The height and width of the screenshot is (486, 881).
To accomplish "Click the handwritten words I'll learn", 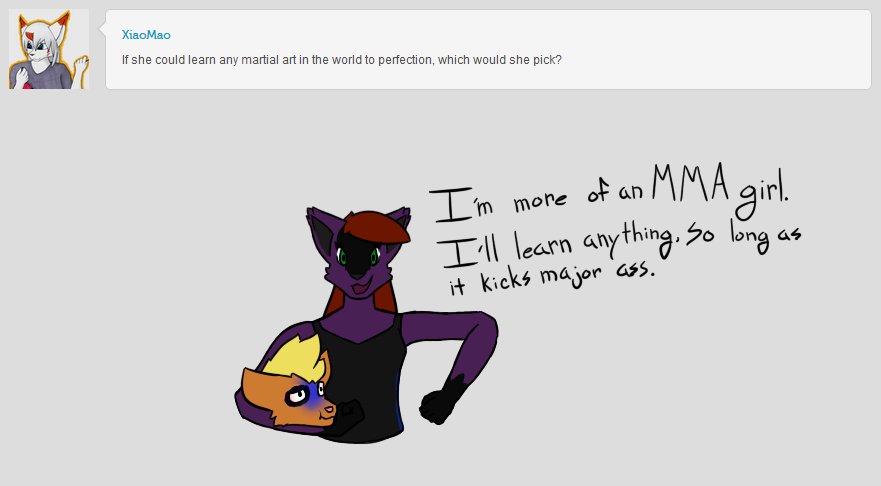I will (x=503, y=248).
